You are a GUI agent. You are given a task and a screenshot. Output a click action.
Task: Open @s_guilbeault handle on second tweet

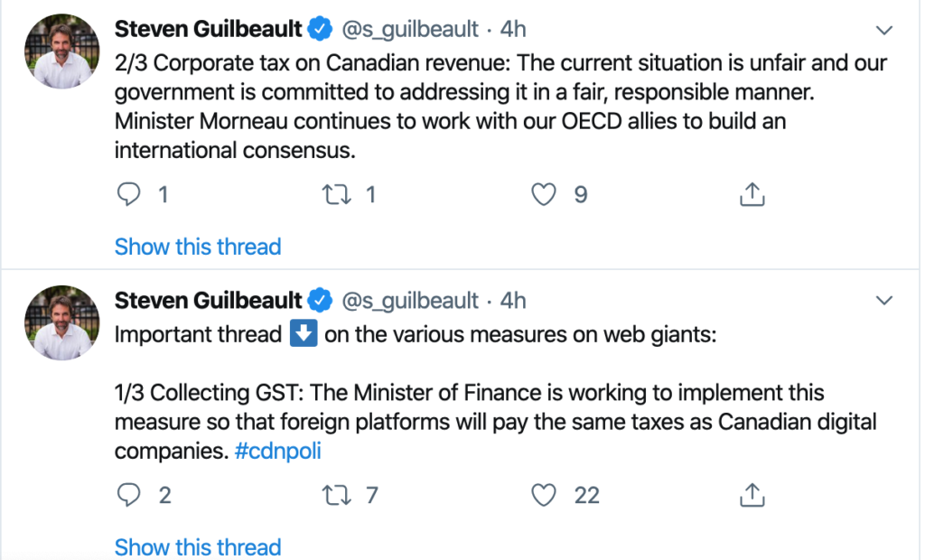pyautogui.click(x=410, y=301)
